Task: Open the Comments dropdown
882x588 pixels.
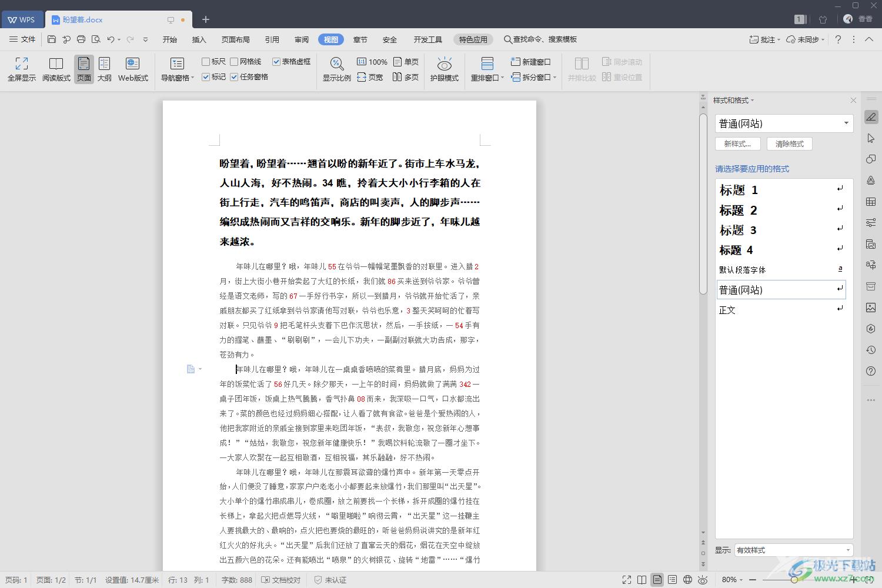Action: click(765, 39)
